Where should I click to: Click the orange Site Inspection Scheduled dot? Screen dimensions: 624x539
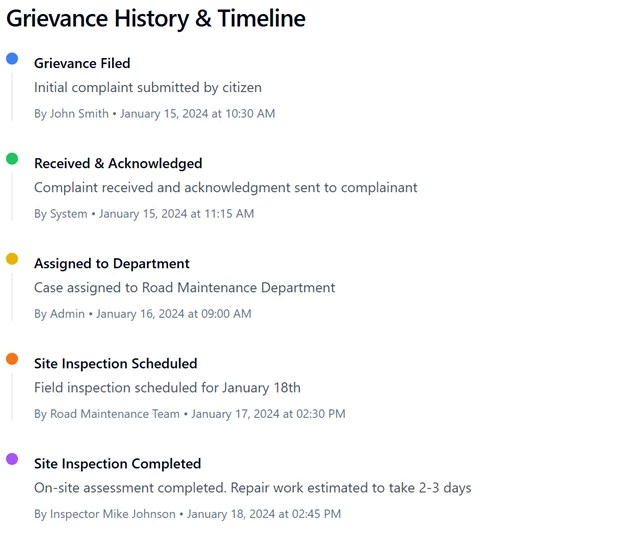12,359
